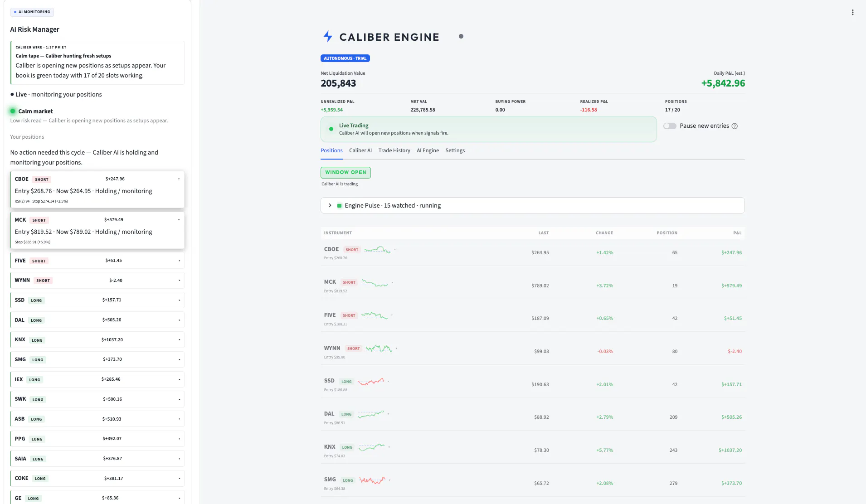The height and width of the screenshot is (504, 866).
Task: Sort by the P&L column header
Action: coord(737,233)
